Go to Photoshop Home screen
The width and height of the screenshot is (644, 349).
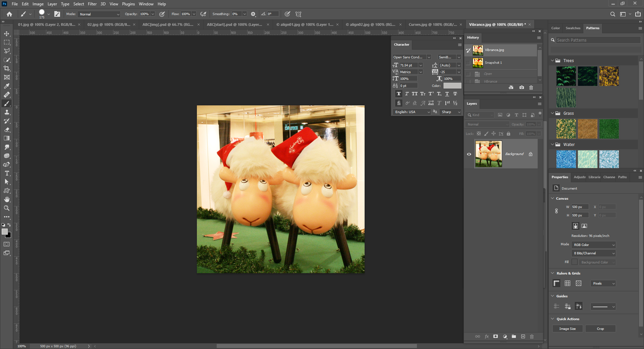click(x=9, y=14)
